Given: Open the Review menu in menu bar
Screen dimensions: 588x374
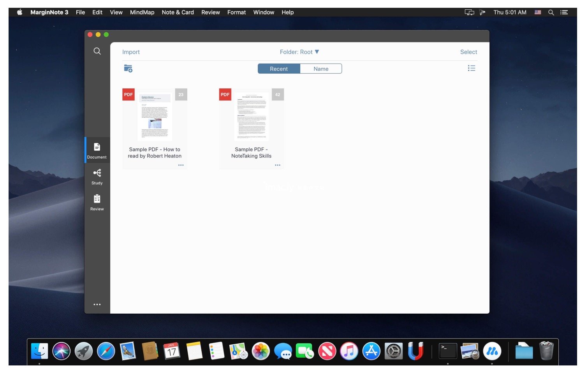Looking at the screenshot, I should (x=211, y=12).
